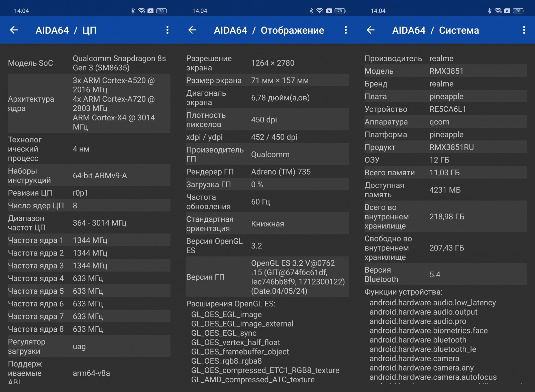This screenshot has width=535, height=392.
Task: Tap Wi-Fi icon in left status bar
Action: pyautogui.click(x=141, y=11)
